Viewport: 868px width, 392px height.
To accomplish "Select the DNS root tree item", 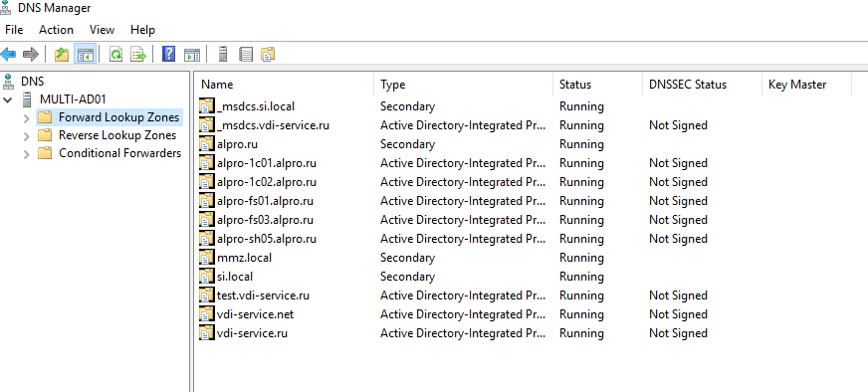I will 33,82.
